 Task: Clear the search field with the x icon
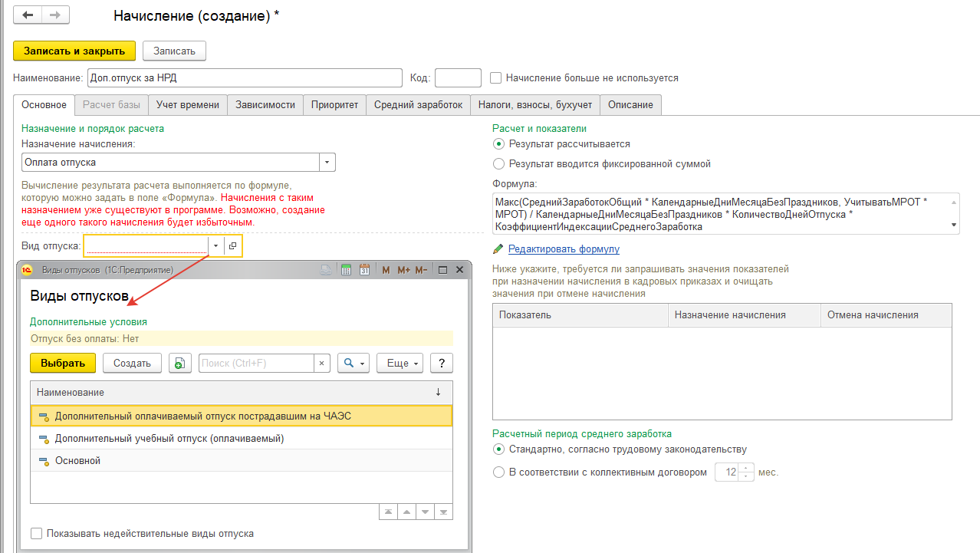[322, 363]
